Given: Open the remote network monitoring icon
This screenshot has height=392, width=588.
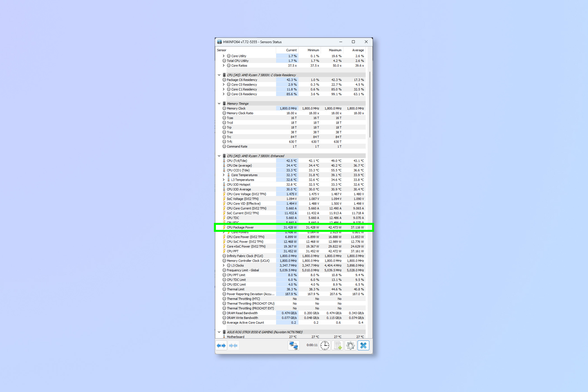Looking at the screenshot, I should tap(293, 346).
